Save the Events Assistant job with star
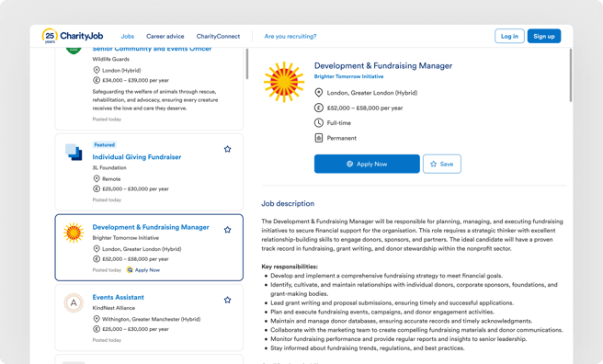The height and width of the screenshot is (364, 603). [227, 300]
